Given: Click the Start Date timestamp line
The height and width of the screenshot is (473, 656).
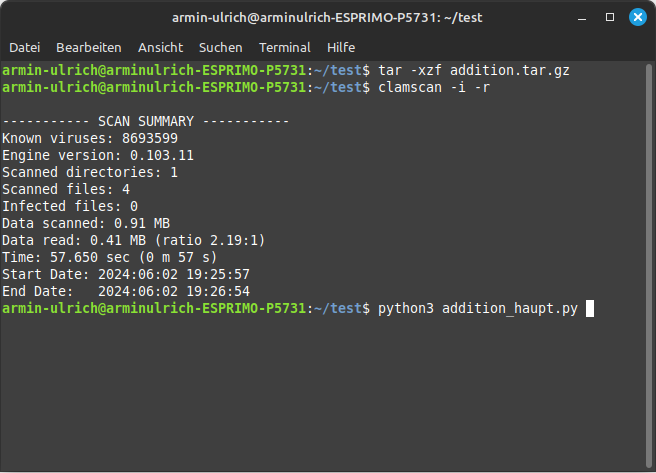Looking at the screenshot, I should point(126,274).
